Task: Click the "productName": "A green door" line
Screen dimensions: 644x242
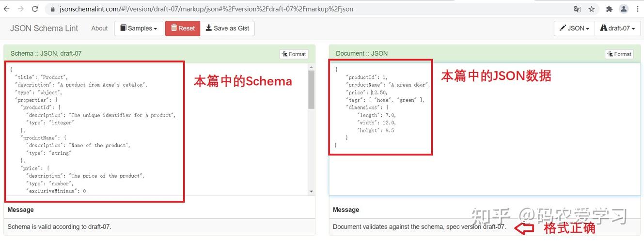Action: [388, 85]
